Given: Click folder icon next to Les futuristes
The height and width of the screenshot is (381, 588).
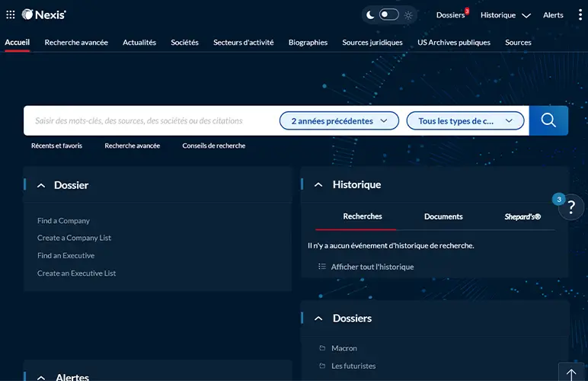Looking at the screenshot, I should (x=322, y=365).
